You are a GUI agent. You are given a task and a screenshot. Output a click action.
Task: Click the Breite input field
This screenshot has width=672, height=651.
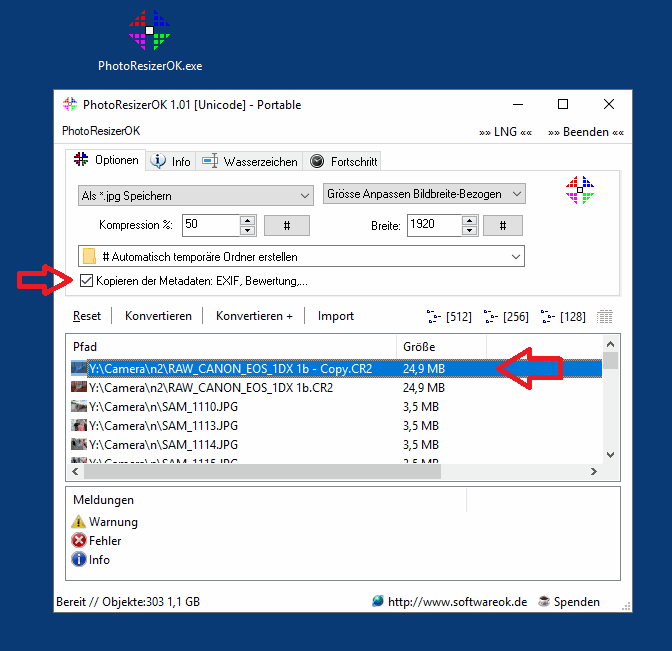tap(435, 225)
